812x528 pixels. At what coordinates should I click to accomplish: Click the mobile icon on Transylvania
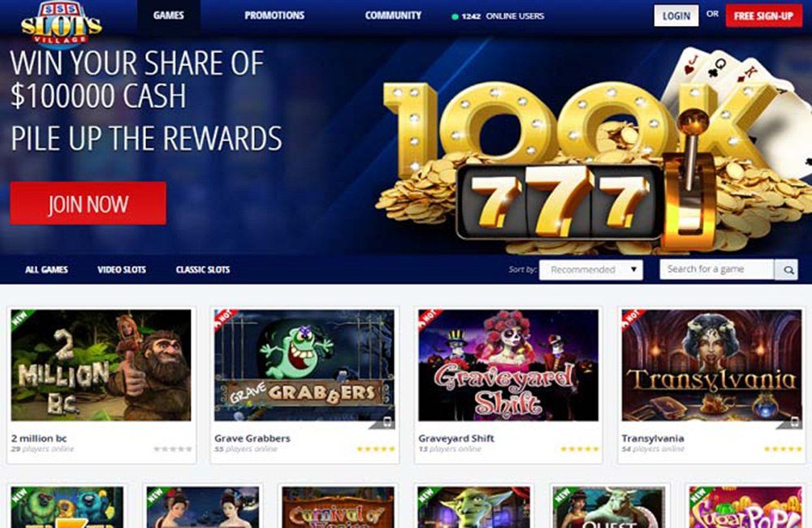794,423
